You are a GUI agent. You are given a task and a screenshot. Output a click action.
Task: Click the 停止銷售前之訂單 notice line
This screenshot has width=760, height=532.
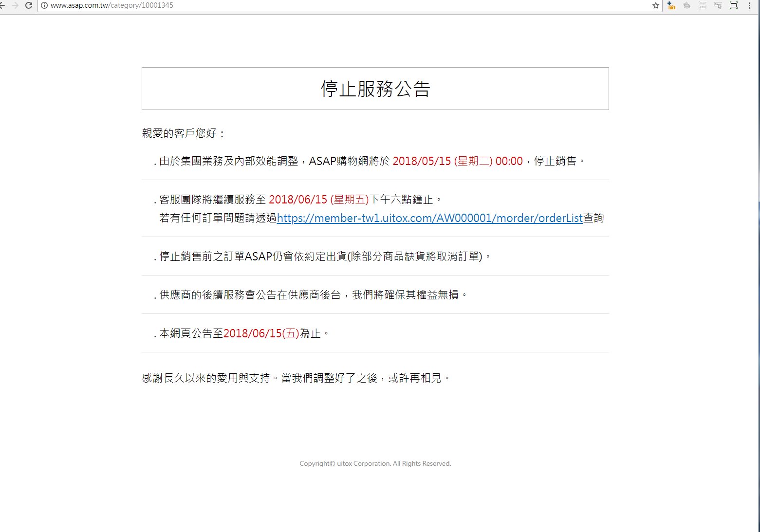[x=325, y=257]
